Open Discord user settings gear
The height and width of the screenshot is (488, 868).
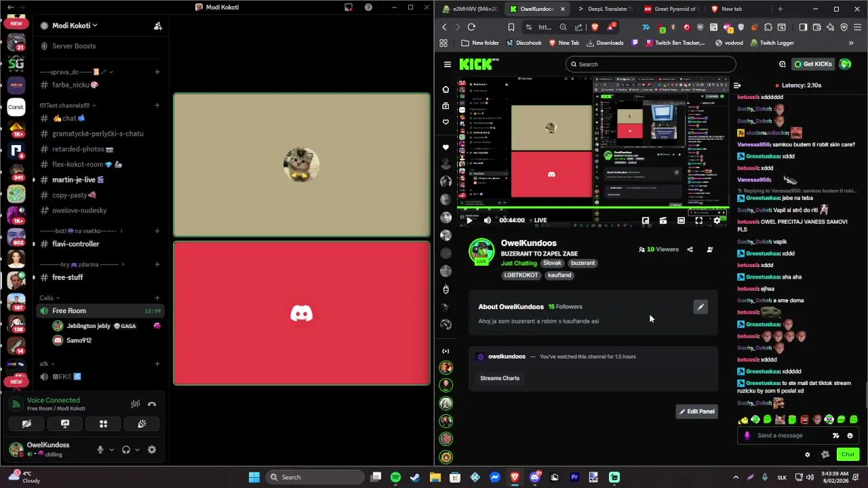[152, 449]
